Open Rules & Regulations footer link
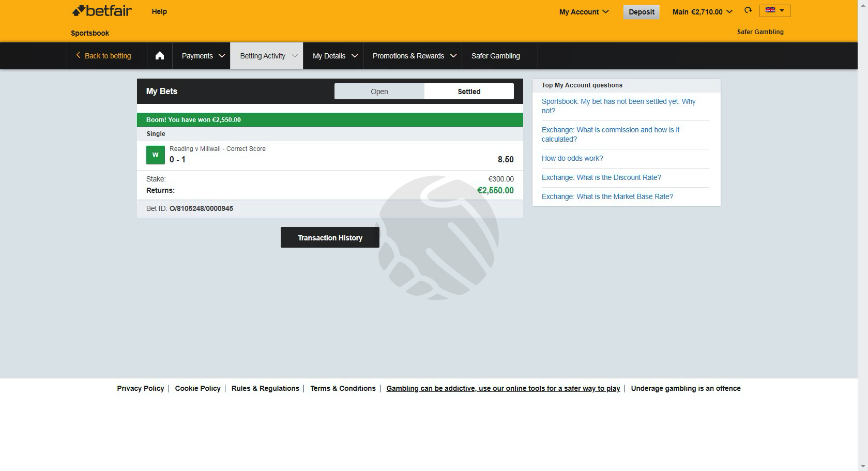 tap(265, 388)
